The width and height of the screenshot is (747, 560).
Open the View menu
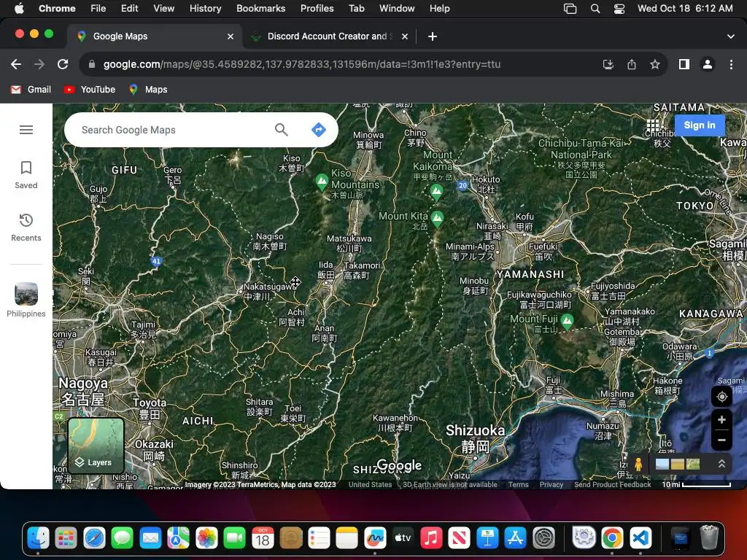coord(163,8)
